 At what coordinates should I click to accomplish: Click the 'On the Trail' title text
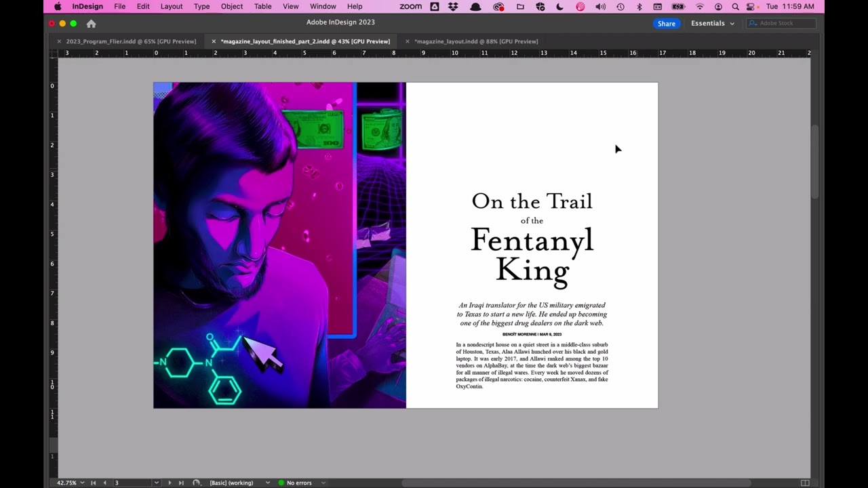(532, 201)
